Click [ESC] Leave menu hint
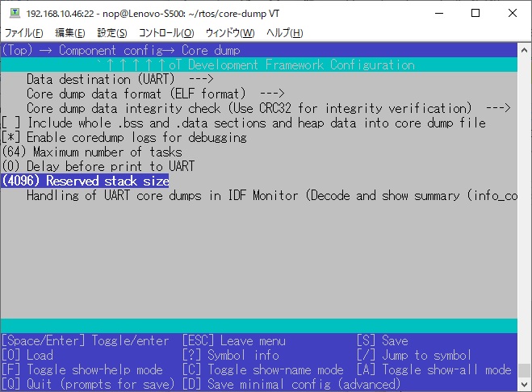This screenshot has height=392, width=532. point(234,340)
